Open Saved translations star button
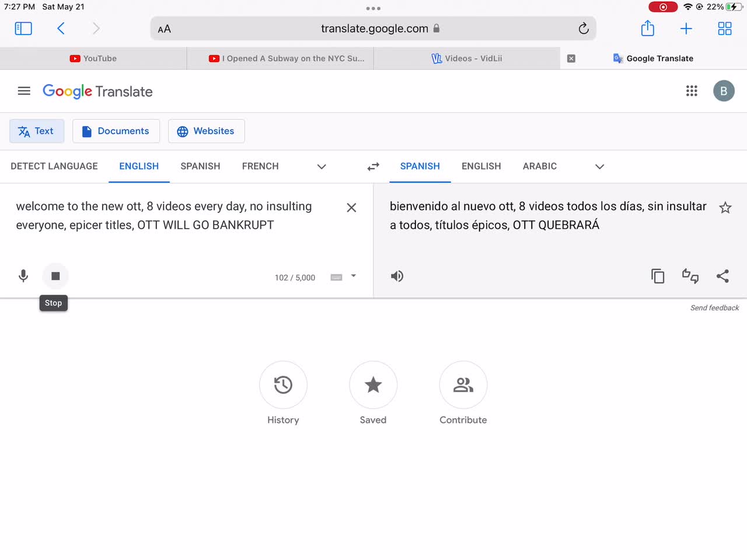This screenshot has height=560, width=747. 373,385
